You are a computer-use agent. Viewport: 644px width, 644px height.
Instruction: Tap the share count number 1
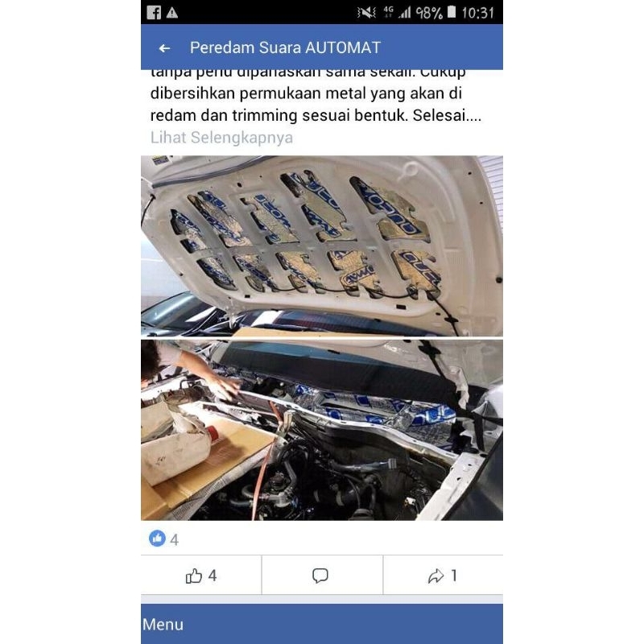click(x=454, y=576)
